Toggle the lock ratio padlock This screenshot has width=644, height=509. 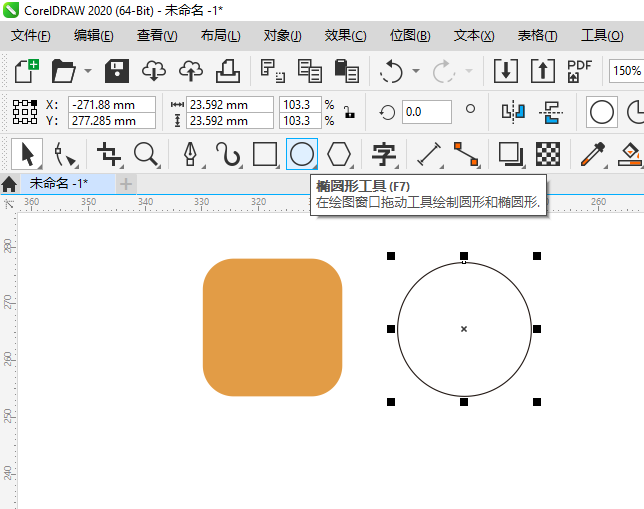tap(350, 112)
